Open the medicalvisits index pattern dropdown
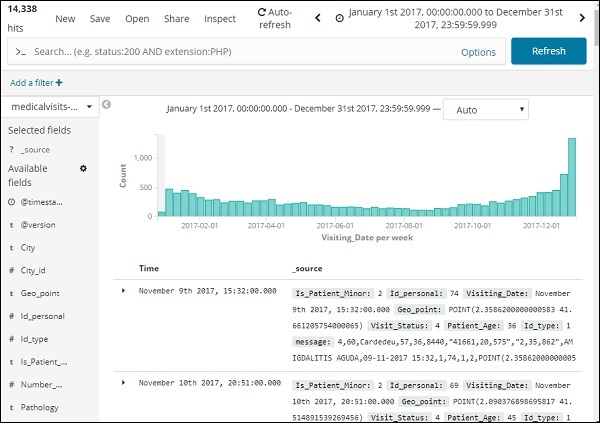The image size is (600, 423). pos(51,106)
